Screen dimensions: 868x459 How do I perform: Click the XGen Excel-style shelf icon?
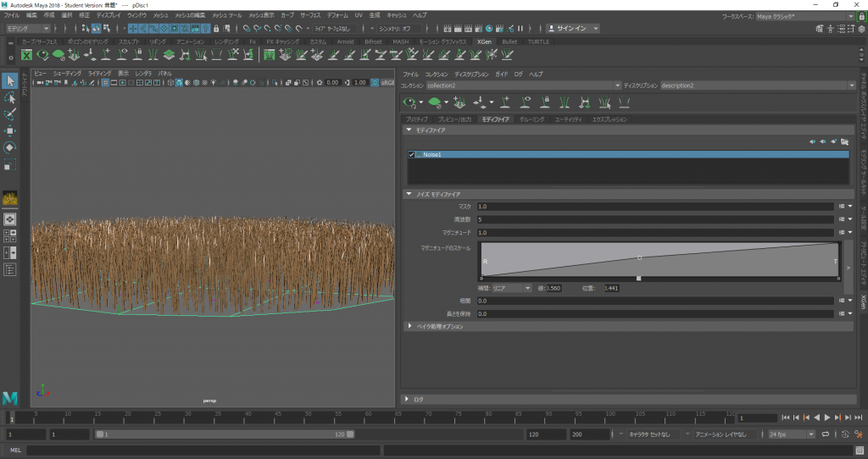[x=26, y=55]
